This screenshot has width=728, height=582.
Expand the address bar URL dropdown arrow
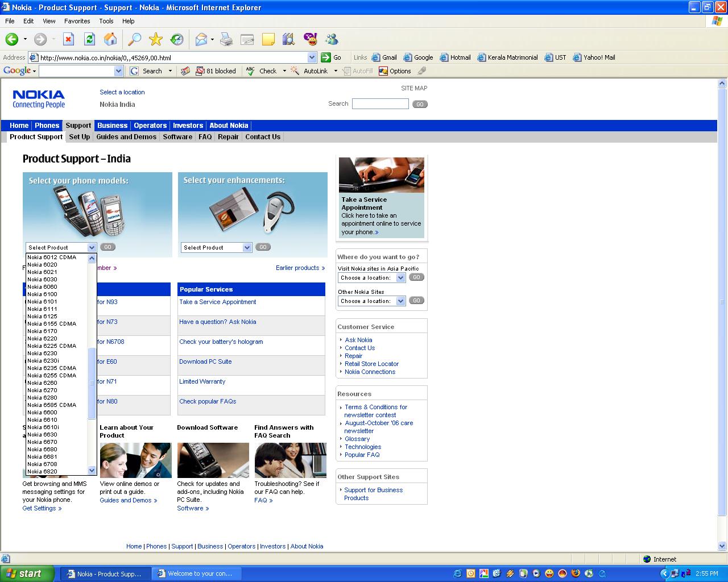tap(312, 57)
